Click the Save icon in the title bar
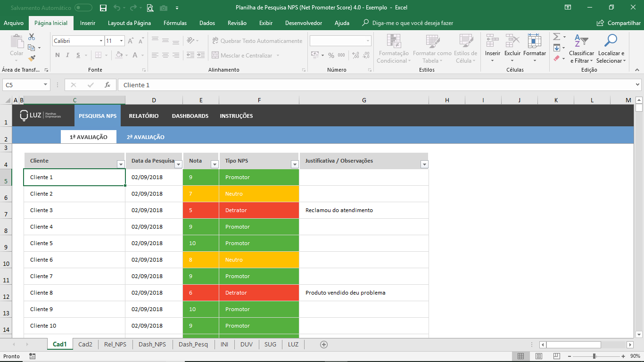 pos(103,8)
